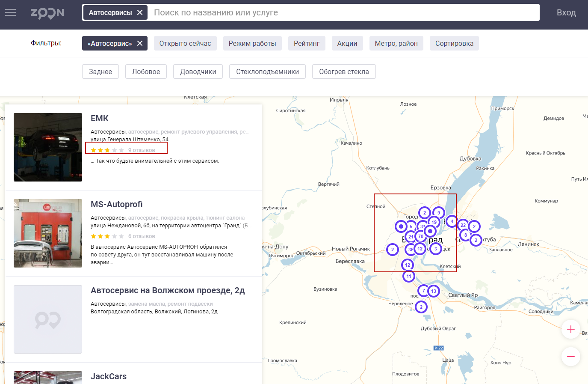Remove the «Автосервис» filter chip
The width and height of the screenshot is (588, 384).
(140, 43)
